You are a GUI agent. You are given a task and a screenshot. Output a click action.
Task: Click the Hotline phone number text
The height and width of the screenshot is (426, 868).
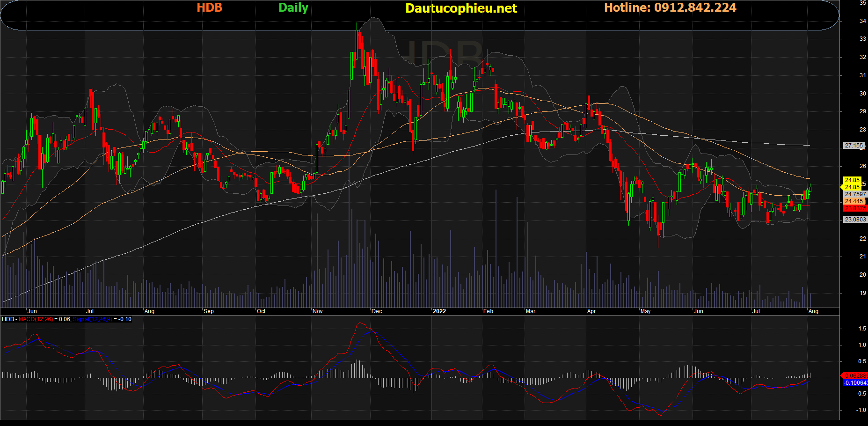point(670,8)
